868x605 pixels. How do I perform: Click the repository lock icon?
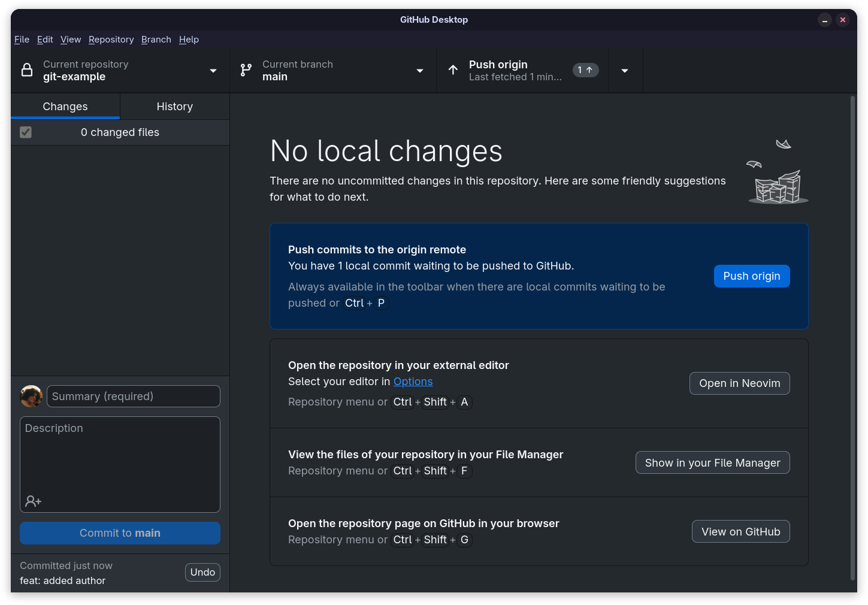coord(27,70)
